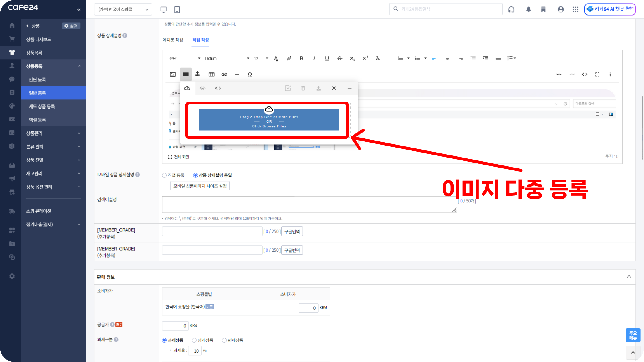This screenshot has height=362, width=644.
Task: Click the Undo arrow in editor toolbar
Action: 559,74
